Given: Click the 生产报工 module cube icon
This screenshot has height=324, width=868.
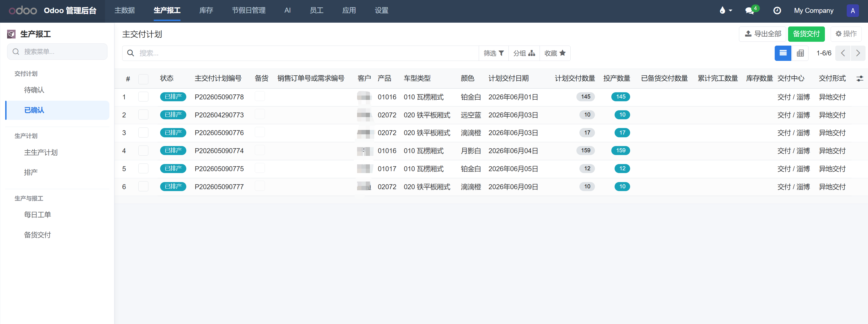Looking at the screenshot, I should pyautogui.click(x=11, y=34).
